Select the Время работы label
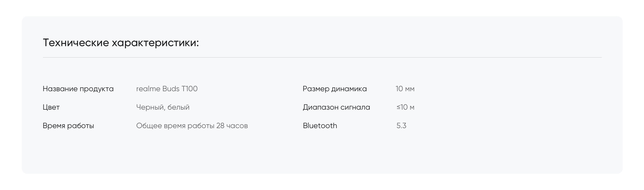This screenshot has height=190, width=644. pos(68,126)
